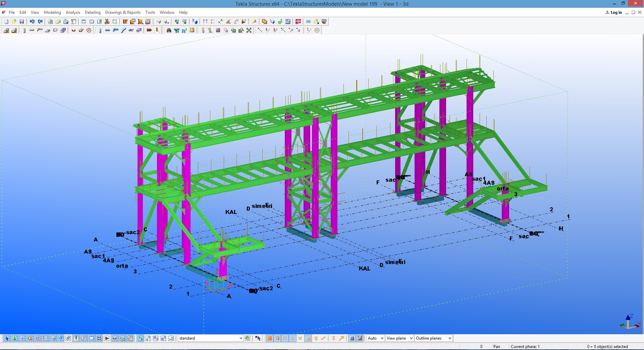Click the target circle icon in toolbar
644x350 pixels.
(317, 31)
